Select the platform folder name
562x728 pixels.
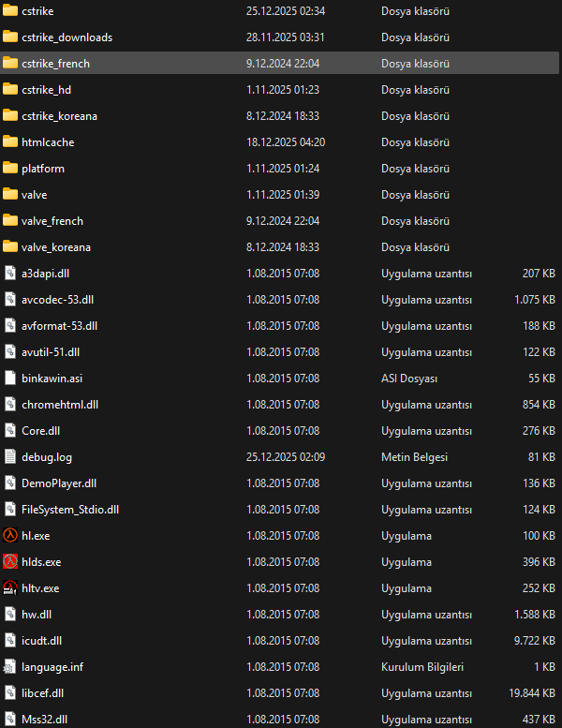click(43, 168)
